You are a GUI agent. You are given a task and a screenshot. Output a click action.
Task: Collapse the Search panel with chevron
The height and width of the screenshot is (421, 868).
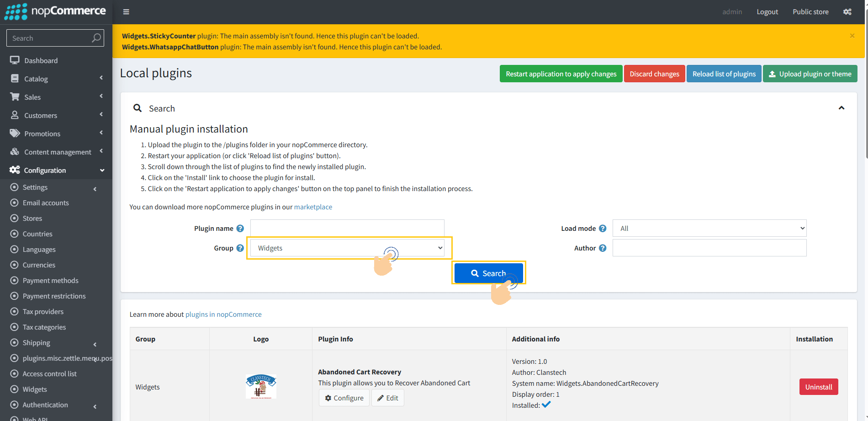[841, 108]
